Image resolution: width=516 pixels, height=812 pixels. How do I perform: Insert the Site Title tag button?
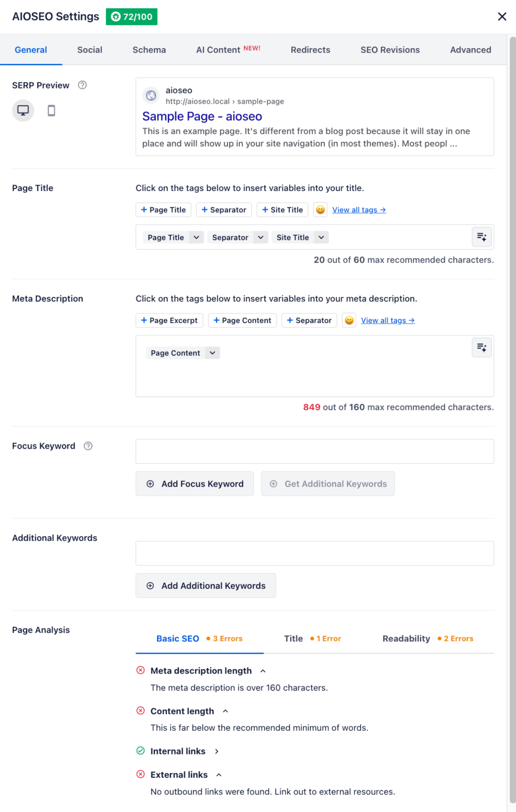[x=282, y=210]
